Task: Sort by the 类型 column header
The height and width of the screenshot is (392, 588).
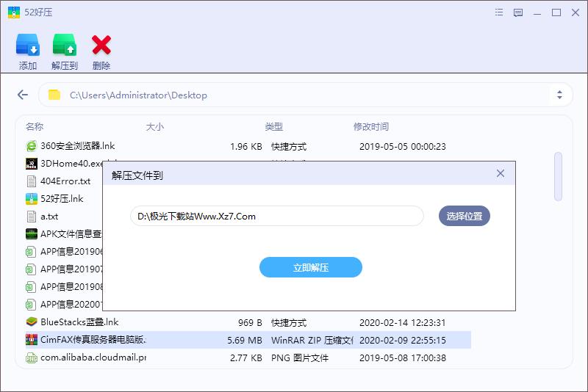Action: [273, 126]
